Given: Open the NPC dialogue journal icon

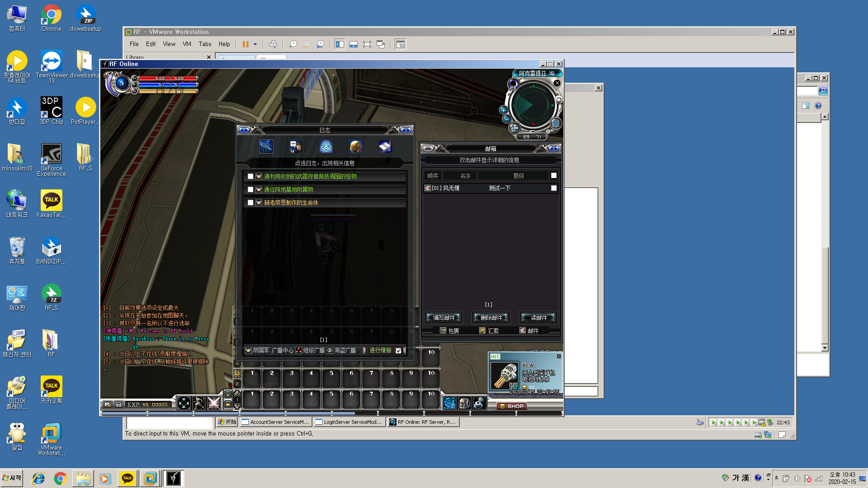Looking at the screenshot, I should point(296,146).
